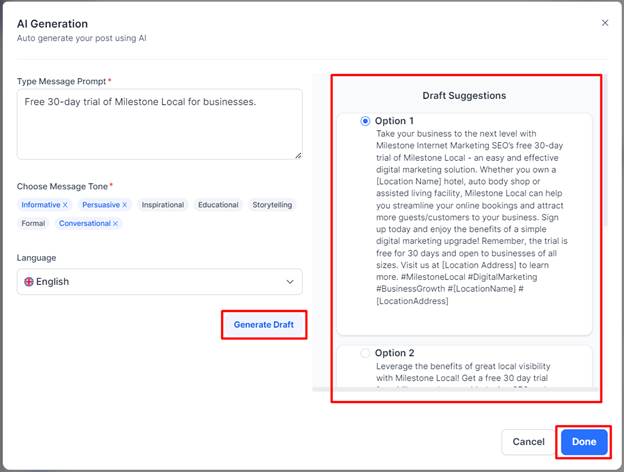The width and height of the screenshot is (624, 472).
Task: Click the Option 1 draft text body
Action: tap(472, 217)
